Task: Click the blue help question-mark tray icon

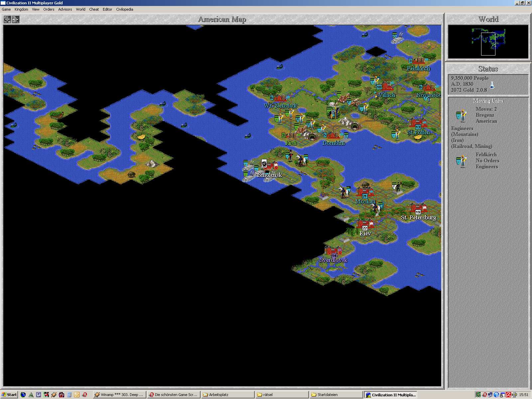Action: (496, 395)
